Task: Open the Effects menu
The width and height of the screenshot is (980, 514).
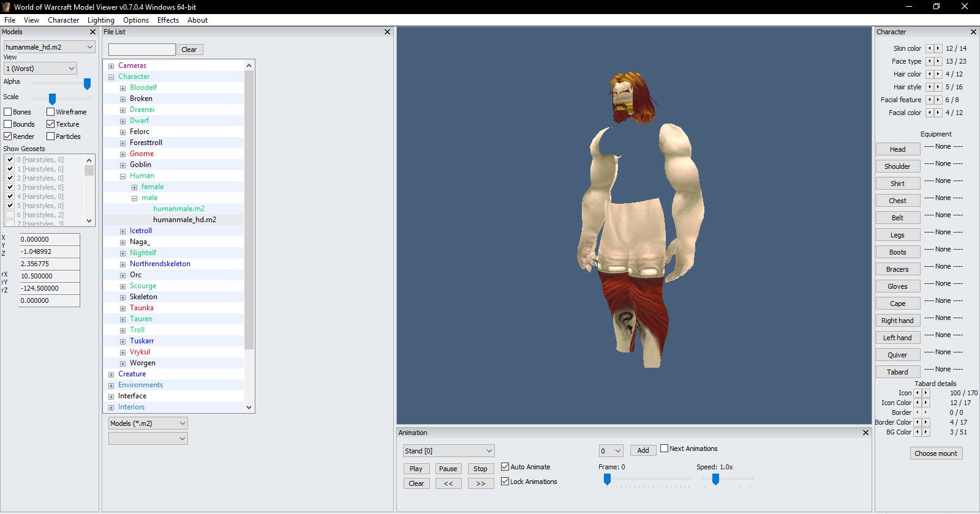Action: (x=168, y=20)
